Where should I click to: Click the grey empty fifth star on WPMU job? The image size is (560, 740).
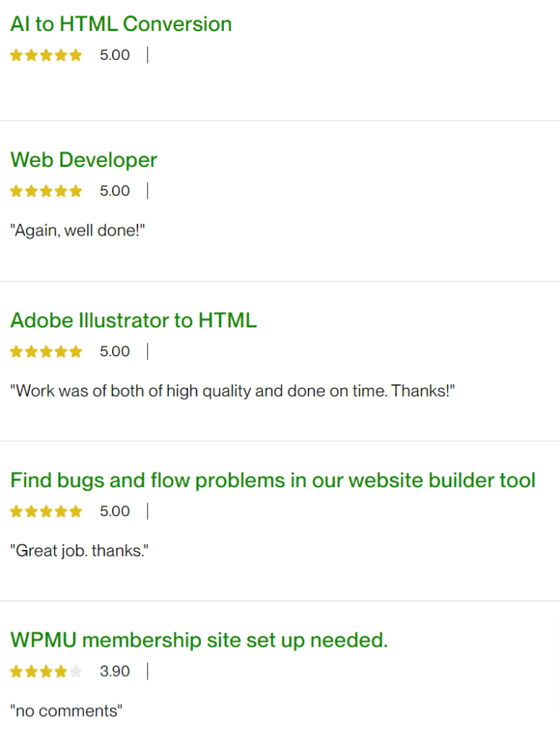pos(76,671)
